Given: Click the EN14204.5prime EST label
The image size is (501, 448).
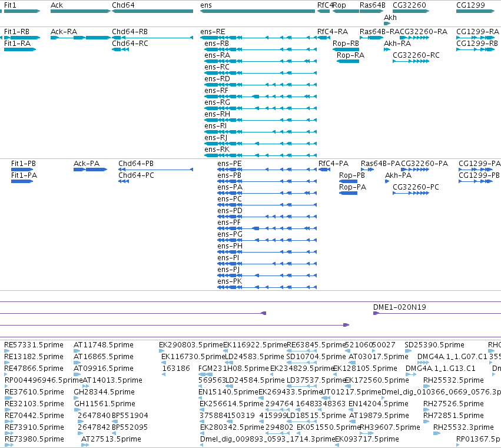Looking at the screenshot, I should click(x=379, y=404).
